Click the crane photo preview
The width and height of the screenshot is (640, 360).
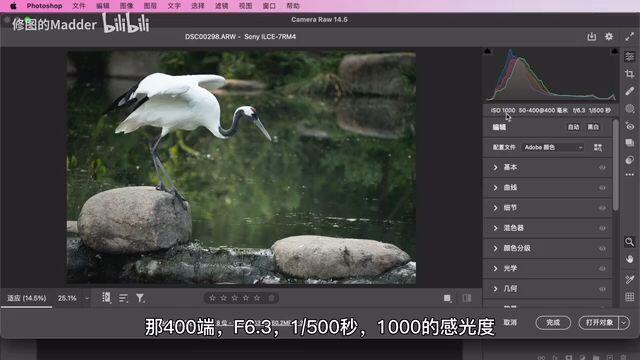(242, 167)
